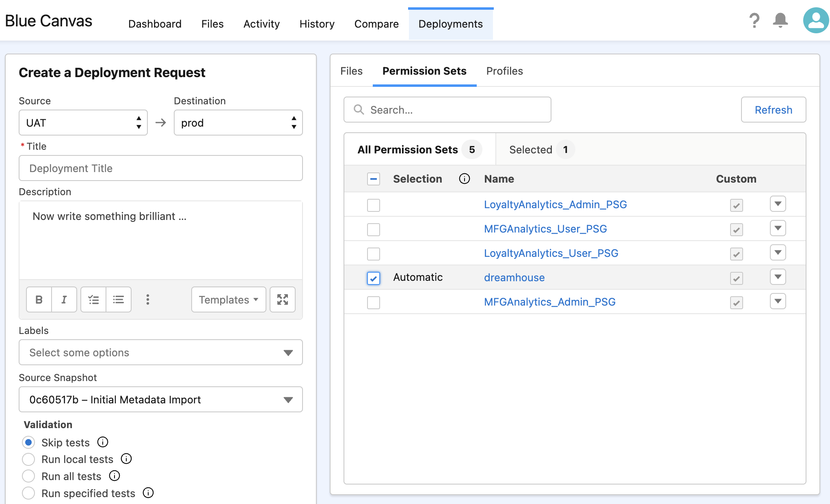The image size is (830, 504).
Task: Click the help question mark icon
Action: coord(755,22)
